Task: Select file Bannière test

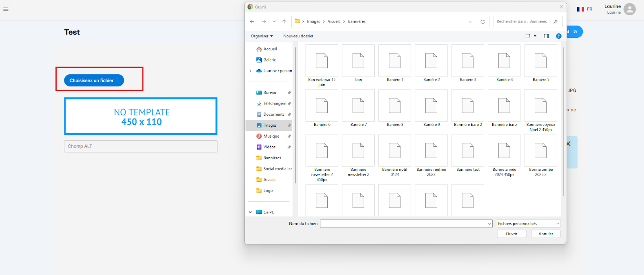Action: (x=468, y=153)
